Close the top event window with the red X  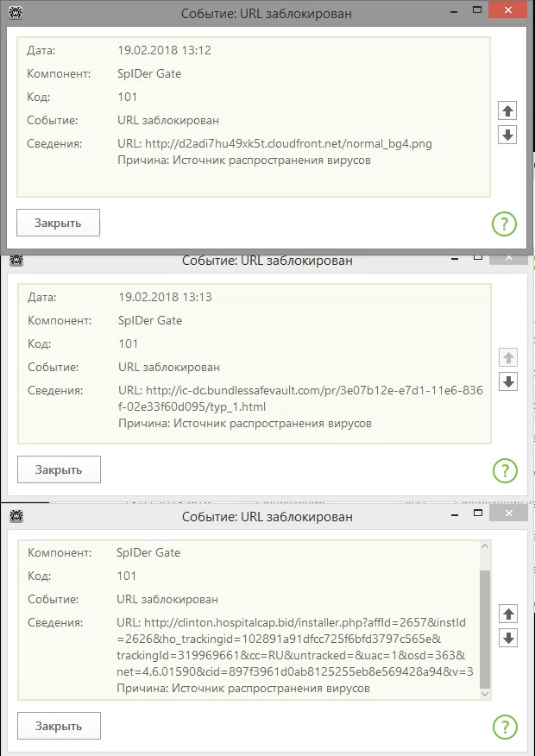[x=510, y=10]
